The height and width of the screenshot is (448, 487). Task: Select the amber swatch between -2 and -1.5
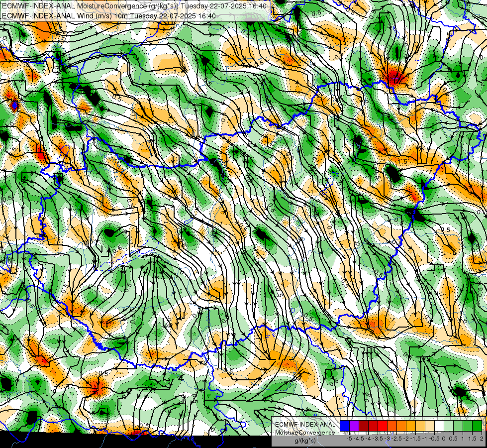[x=411, y=426]
